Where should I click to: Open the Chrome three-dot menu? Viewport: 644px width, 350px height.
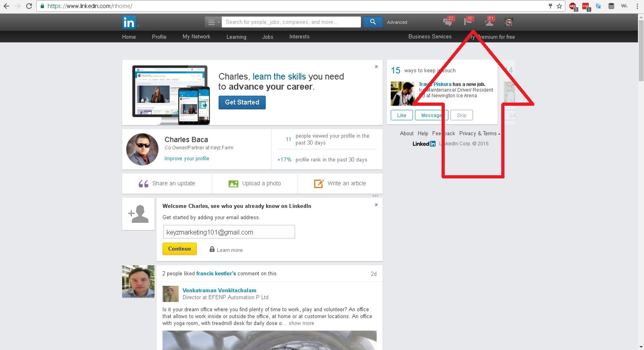637,6
